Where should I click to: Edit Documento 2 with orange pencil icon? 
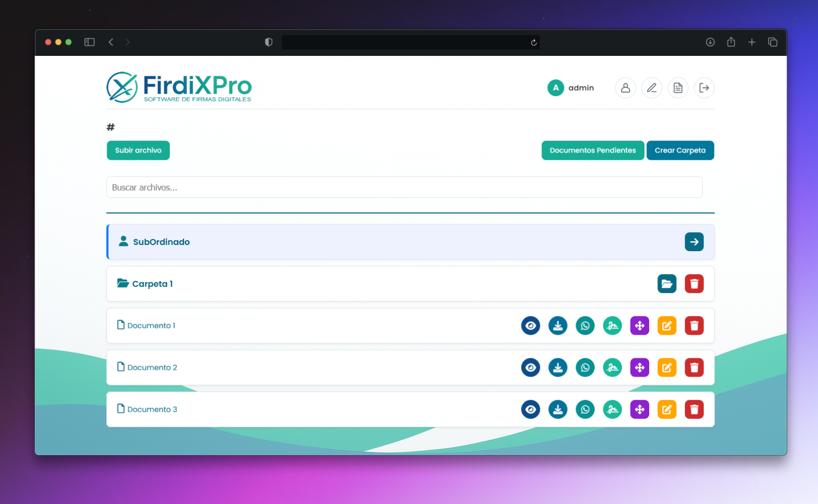666,368
